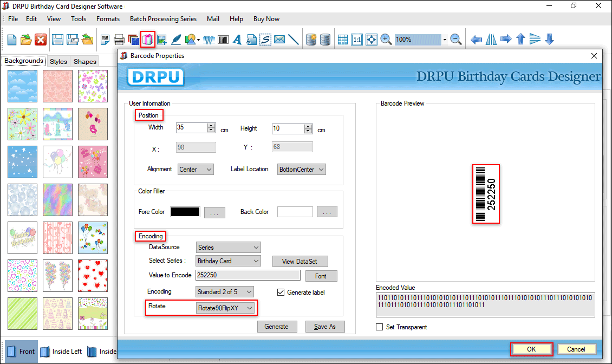Toggle the Generate label checkbox
612x364 pixels.
tap(281, 292)
